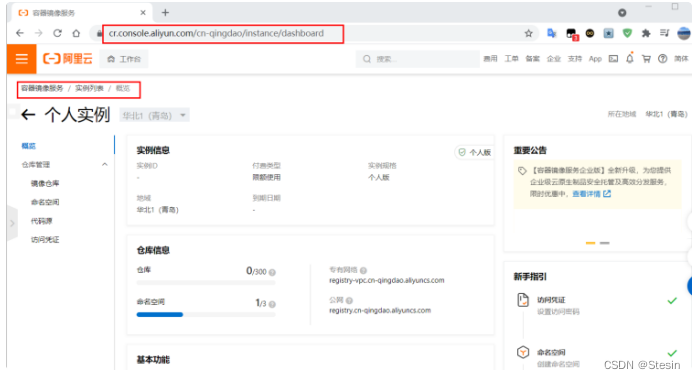Open the orange hamburger menu
The width and height of the screenshot is (695, 379).
pos(21,59)
